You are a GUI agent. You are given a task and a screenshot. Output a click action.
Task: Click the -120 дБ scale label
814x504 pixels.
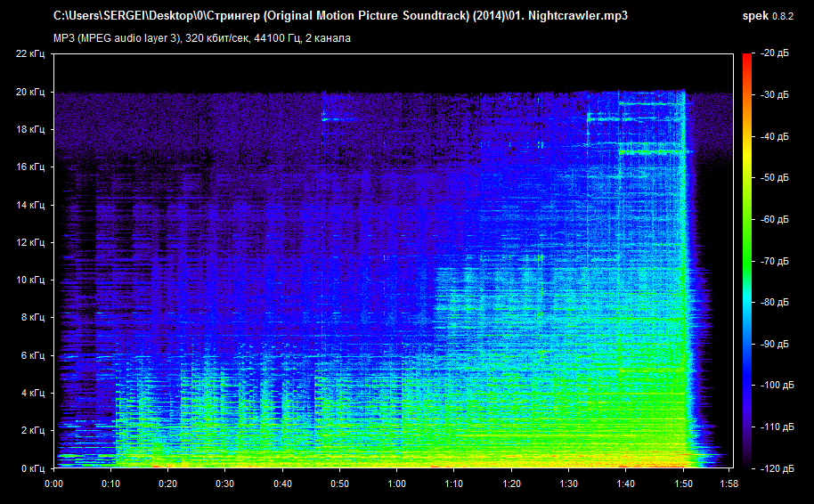point(775,467)
